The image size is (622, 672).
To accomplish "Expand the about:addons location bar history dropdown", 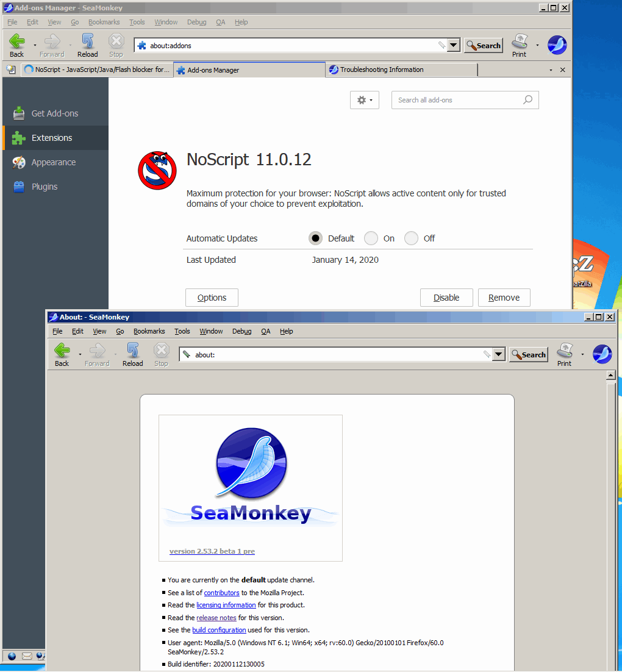I will (454, 45).
